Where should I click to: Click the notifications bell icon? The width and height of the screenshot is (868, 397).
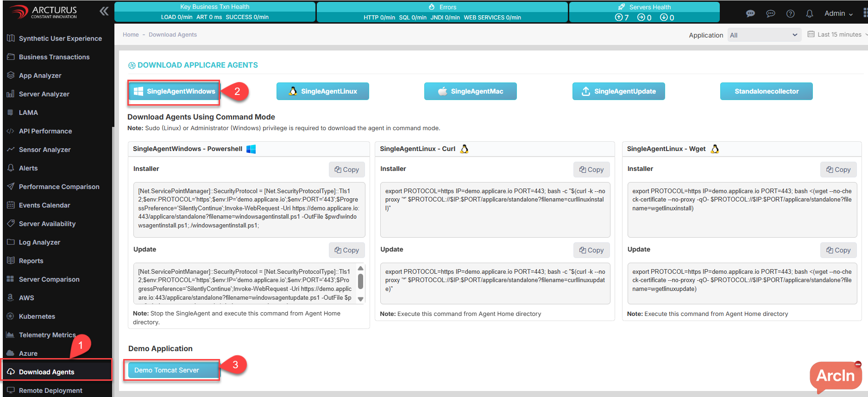pos(810,14)
